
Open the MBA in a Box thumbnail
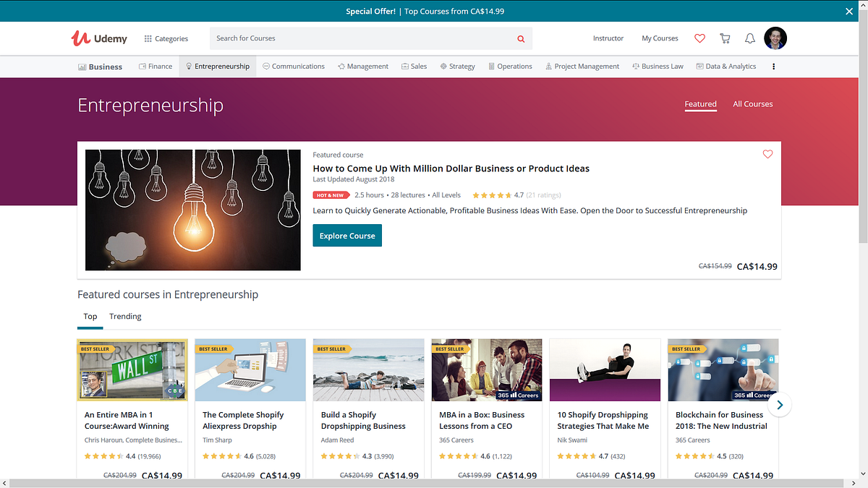(x=487, y=370)
